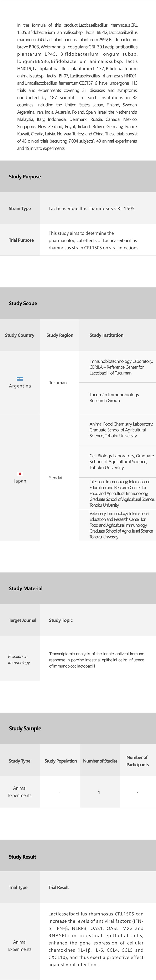This screenshot has height=980, width=156.
Task: Select the Study Purpose section heading
Action: click(x=25, y=177)
